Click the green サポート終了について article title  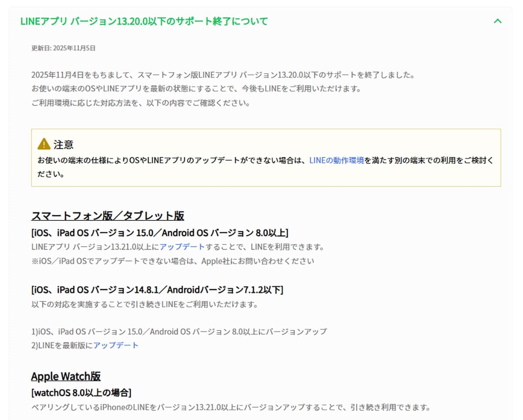coord(145,20)
